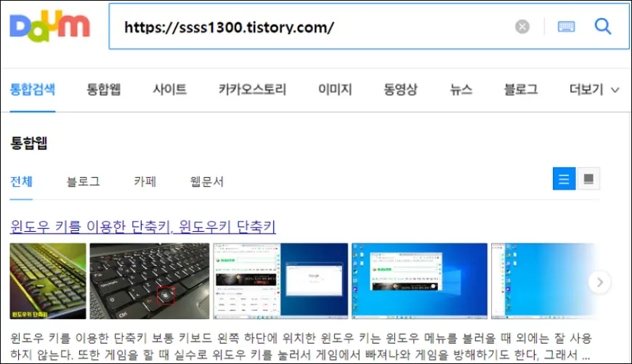Show 뉴스 search results

[461, 90]
